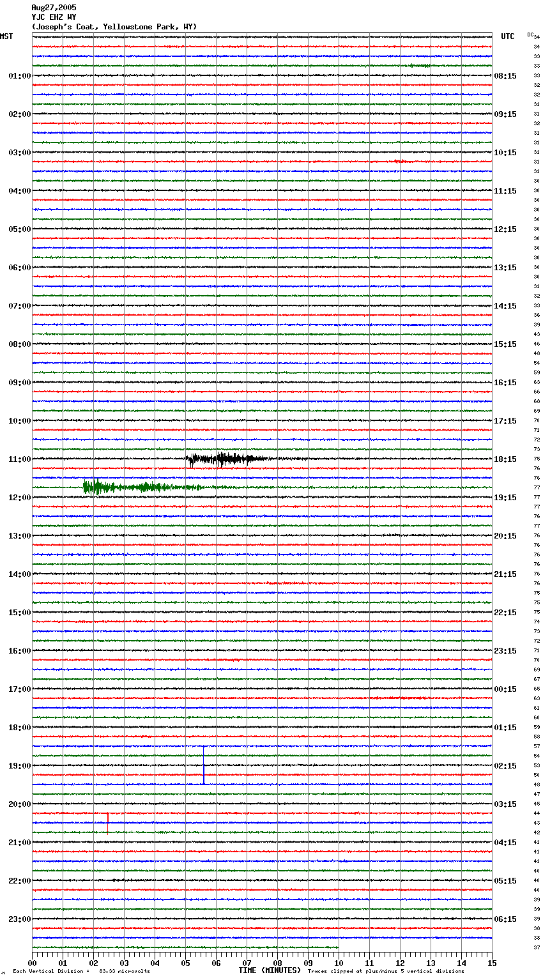The width and height of the screenshot is (543, 980).
Task: Click the 'Each Vertical Division = 83.33 microvolts' note
Action: [82, 972]
